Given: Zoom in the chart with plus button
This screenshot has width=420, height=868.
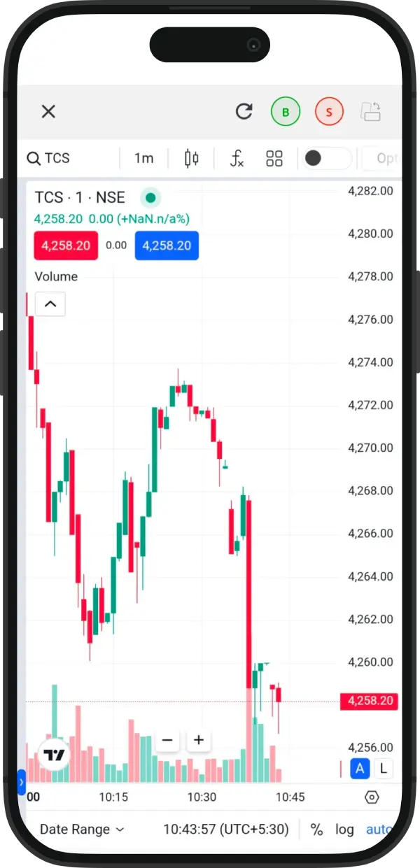Looking at the screenshot, I should [199, 740].
